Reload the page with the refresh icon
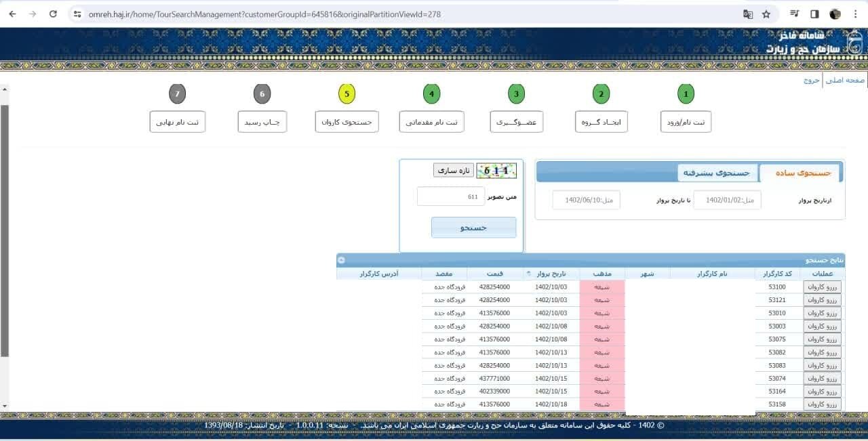The width and height of the screenshot is (868, 441). pyautogui.click(x=54, y=14)
